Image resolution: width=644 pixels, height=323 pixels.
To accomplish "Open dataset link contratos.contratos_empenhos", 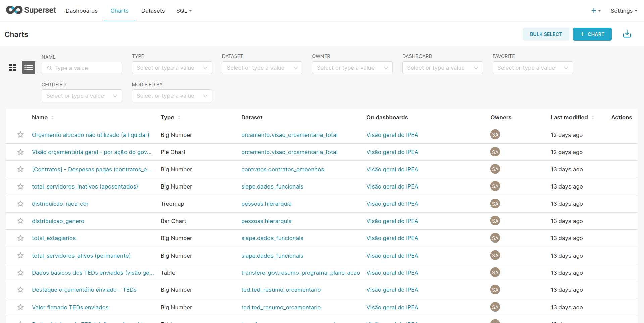I will coord(283,169).
